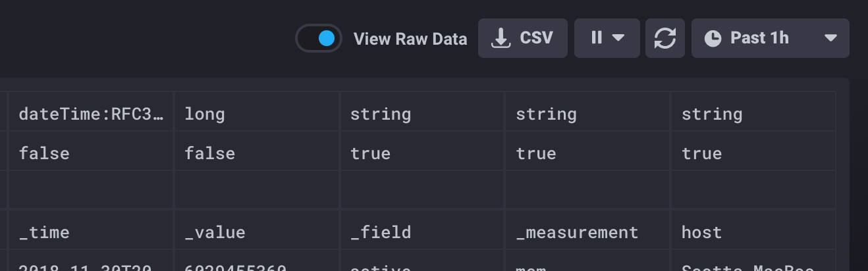
Task: Click the pause auto-refresh icon
Action: 597,38
